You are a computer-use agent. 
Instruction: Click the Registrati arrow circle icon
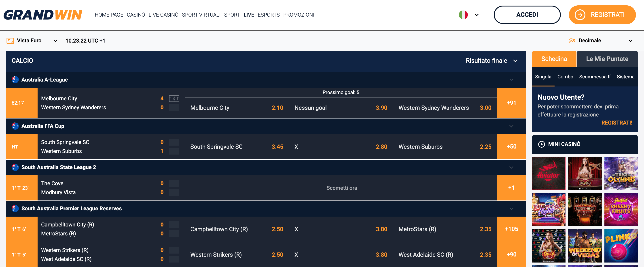click(x=580, y=15)
